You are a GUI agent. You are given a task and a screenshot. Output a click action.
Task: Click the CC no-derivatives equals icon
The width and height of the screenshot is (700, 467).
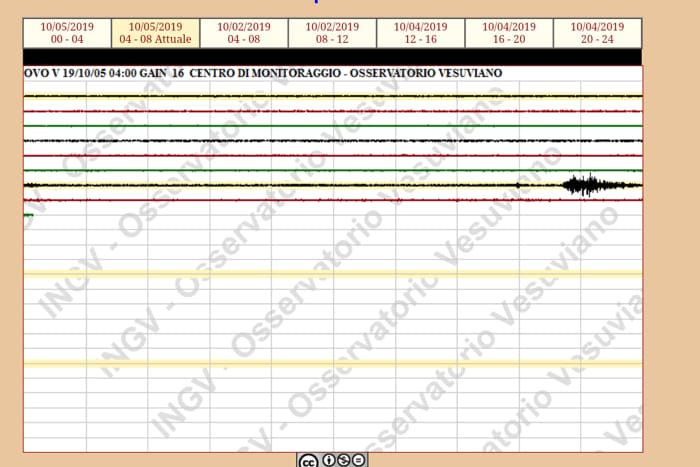[358, 460]
